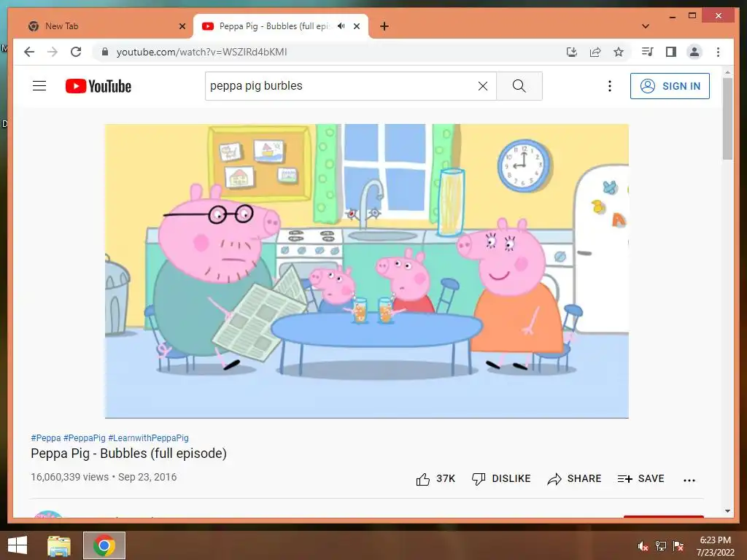Open more actions ellipsis under video
Image resolution: width=747 pixels, height=560 pixels.
pyautogui.click(x=689, y=480)
